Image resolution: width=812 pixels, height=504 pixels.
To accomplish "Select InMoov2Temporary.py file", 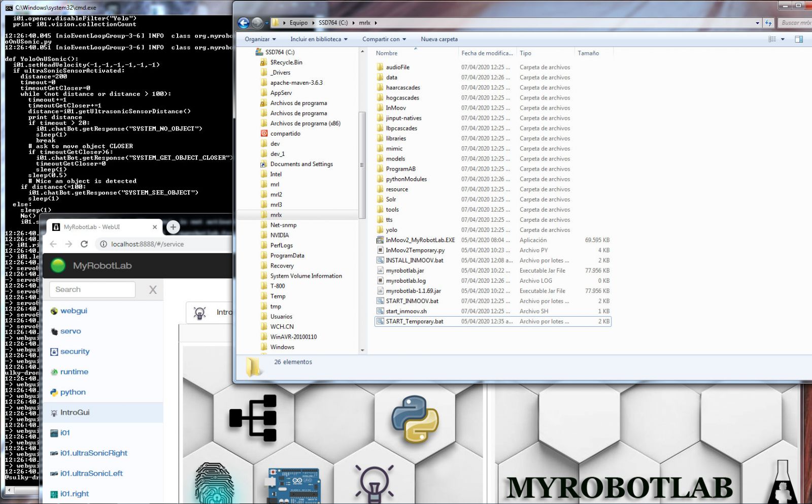I will 415,250.
